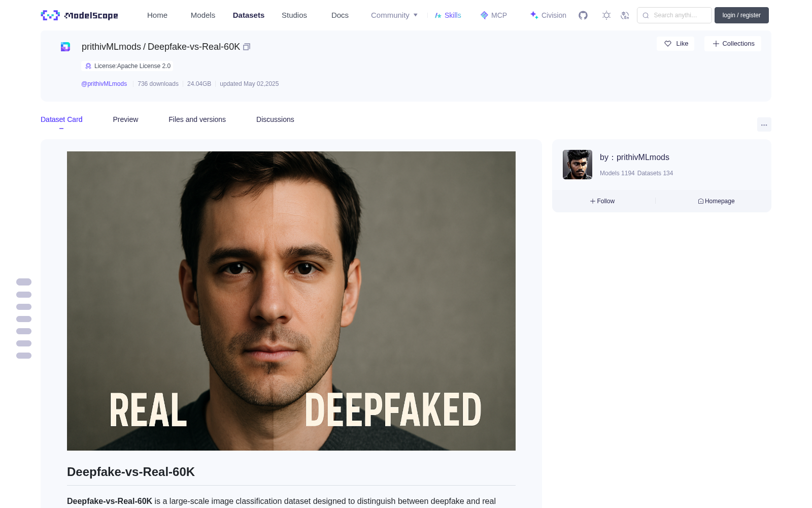Open Civision from the top bar

[548, 15]
